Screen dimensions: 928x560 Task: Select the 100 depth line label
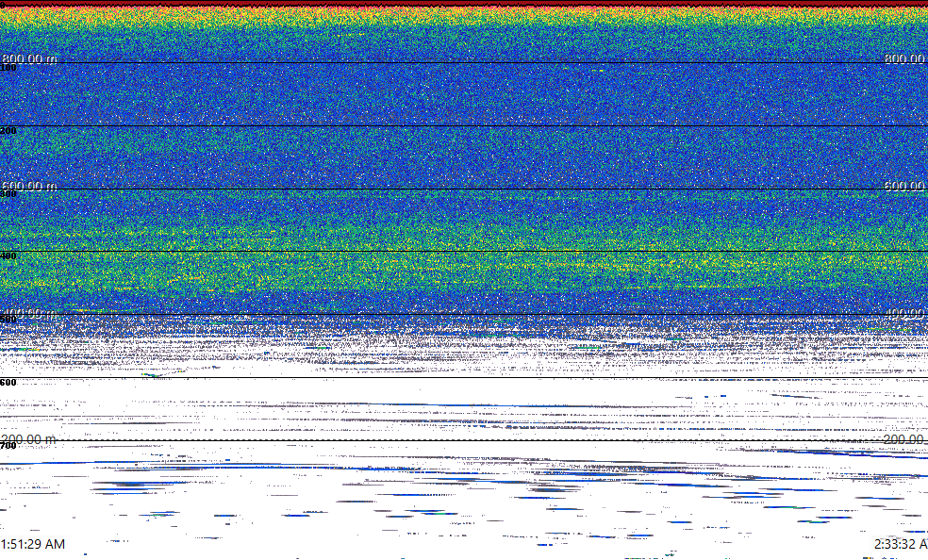8,68
